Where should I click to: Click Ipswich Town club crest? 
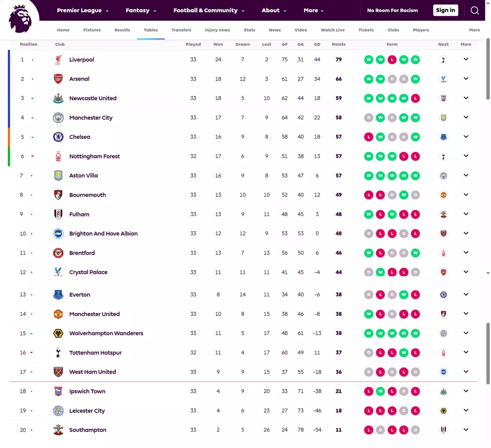(58, 392)
